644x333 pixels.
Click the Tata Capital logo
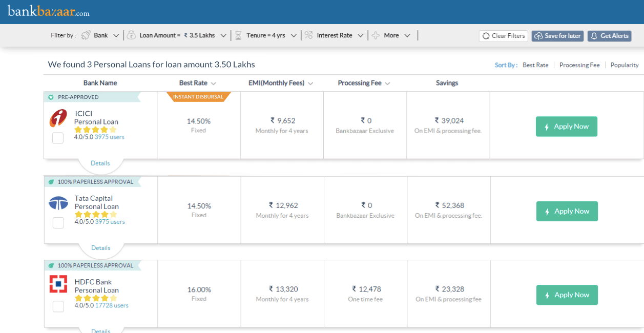(58, 203)
